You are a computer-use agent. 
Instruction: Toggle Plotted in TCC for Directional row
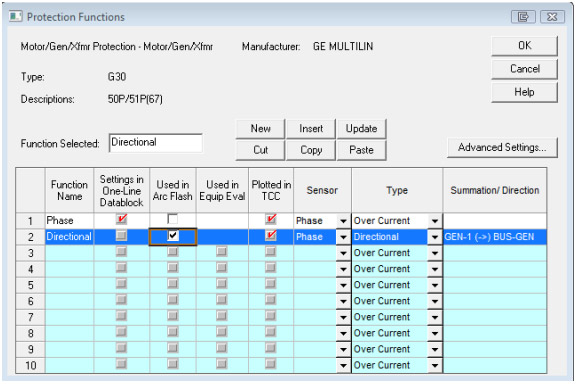(271, 236)
